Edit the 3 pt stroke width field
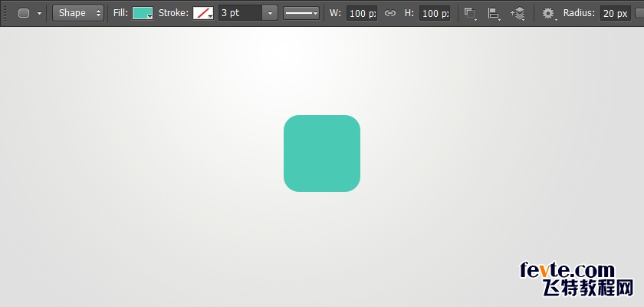Image resolution: width=644 pixels, height=307 pixels. tap(240, 13)
